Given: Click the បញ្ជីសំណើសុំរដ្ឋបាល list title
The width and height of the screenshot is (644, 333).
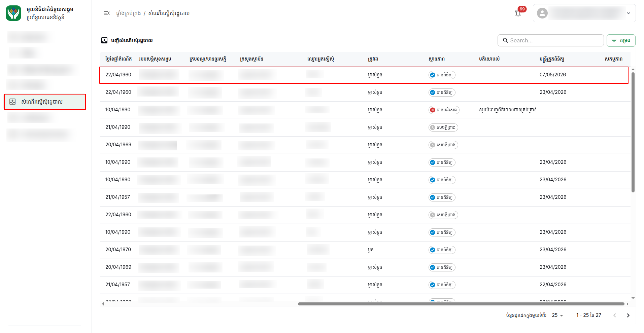Looking at the screenshot, I should pos(132,40).
